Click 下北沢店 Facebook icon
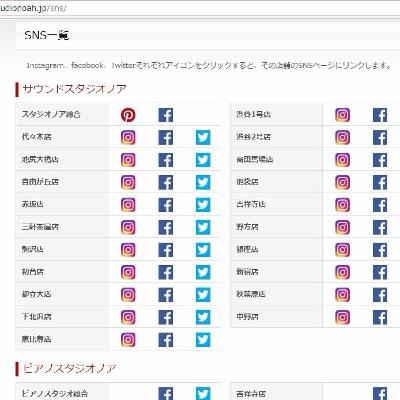 pyautogui.click(x=166, y=317)
